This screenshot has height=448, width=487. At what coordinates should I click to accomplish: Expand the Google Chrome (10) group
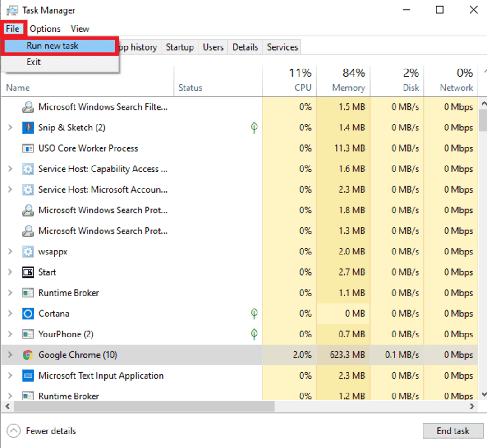(x=10, y=355)
